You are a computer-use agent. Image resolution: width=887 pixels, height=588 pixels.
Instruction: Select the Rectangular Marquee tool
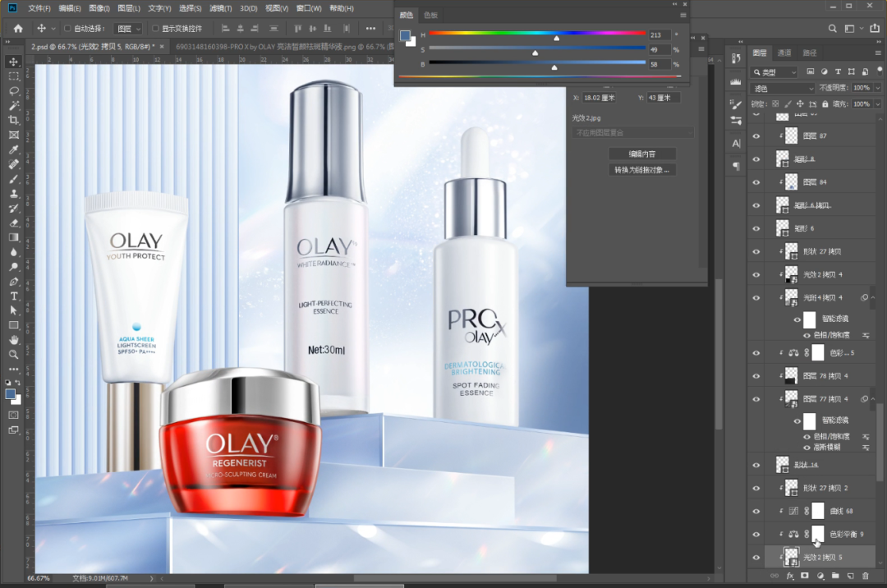point(14,76)
